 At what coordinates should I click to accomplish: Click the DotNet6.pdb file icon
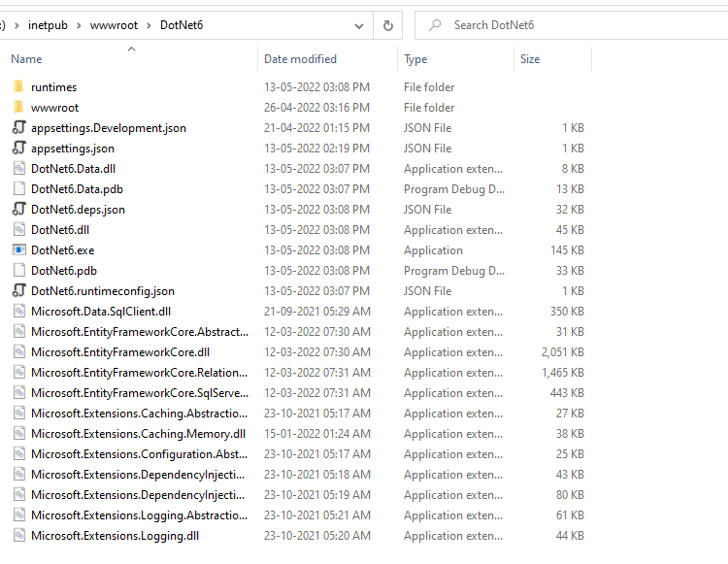pyautogui.click(x=19, y=270)
